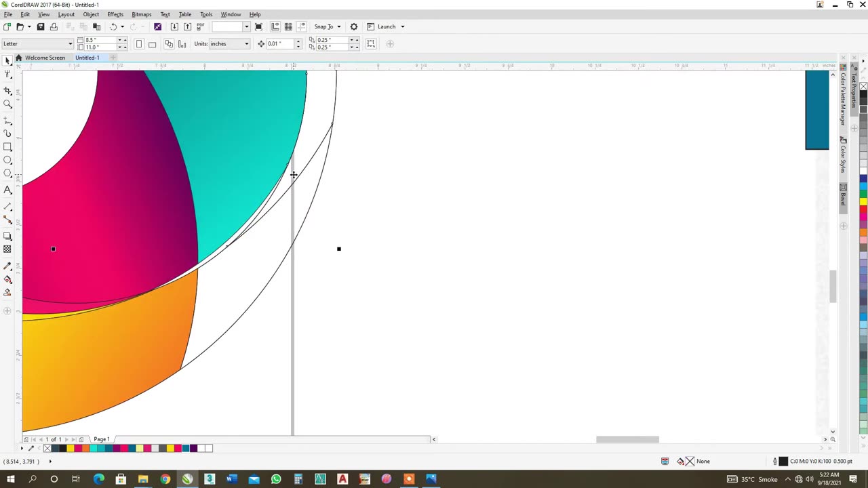The image size is (868, 488).
Task: Click the Undo icon
Action: [x=113, y=26]
